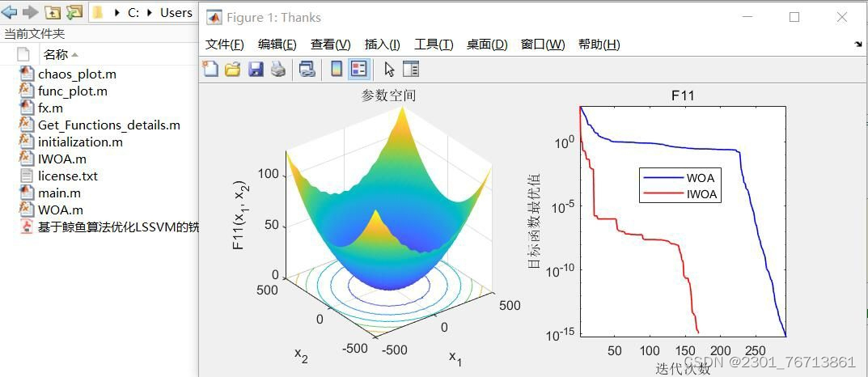Select the C: path segment

(x=133, y=13)
